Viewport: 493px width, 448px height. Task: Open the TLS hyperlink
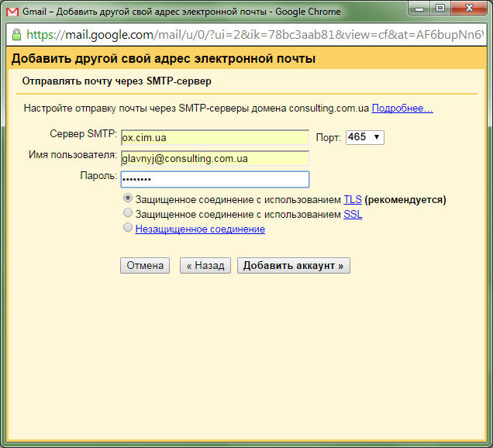pos(353,200)
